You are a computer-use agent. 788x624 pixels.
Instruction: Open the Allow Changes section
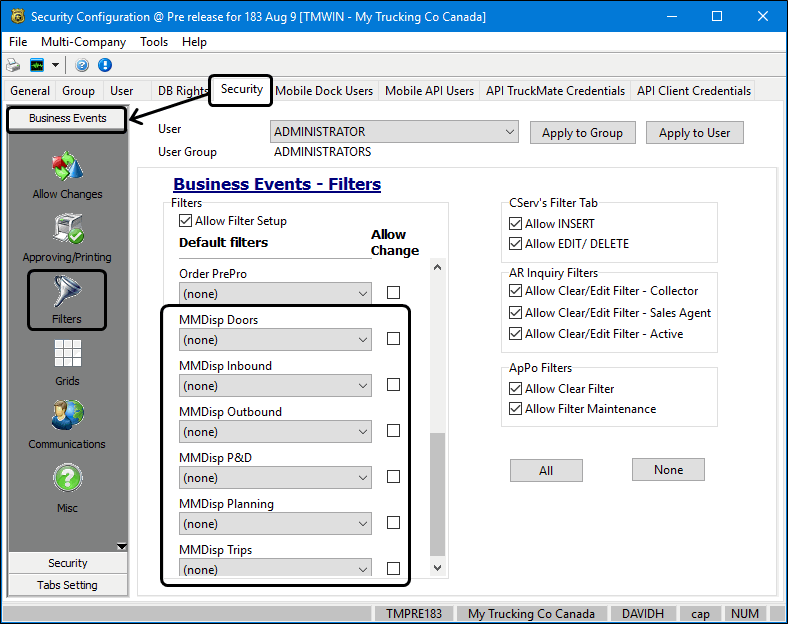(67, 175)
